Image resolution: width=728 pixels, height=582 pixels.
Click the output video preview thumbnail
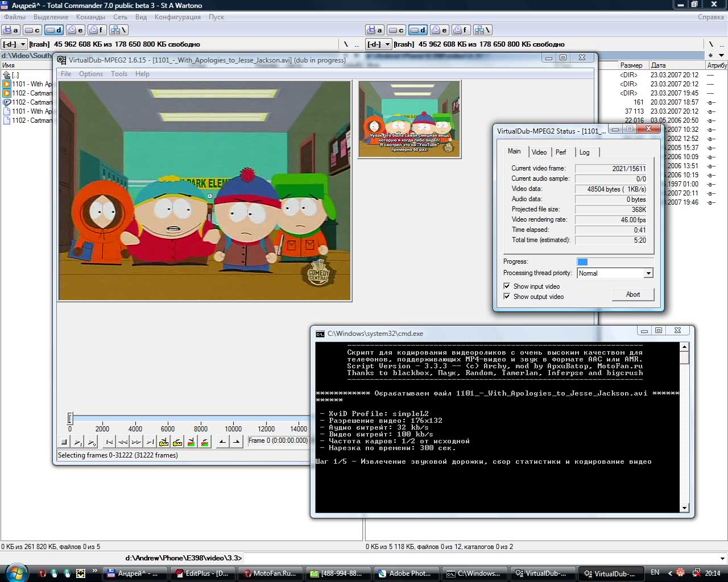coord(409,119)
